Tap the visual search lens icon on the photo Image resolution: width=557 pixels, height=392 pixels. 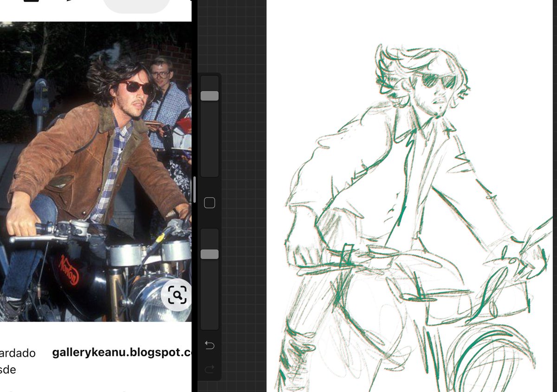(176, 294)
